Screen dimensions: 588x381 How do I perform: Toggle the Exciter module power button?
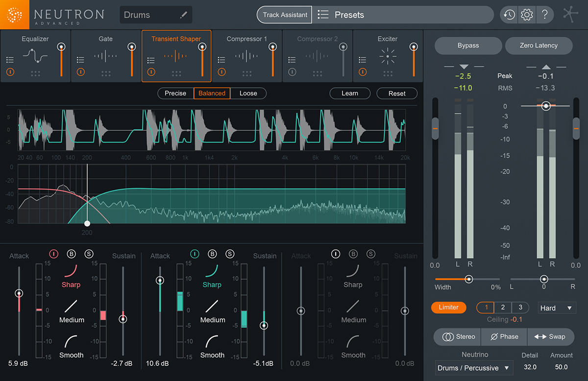363,72
